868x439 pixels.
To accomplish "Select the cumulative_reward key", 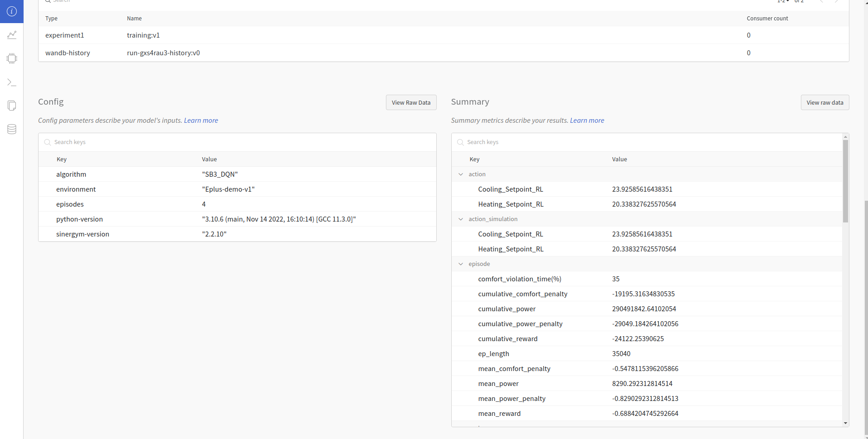I will pyautogui.click(x=508, y=339).
